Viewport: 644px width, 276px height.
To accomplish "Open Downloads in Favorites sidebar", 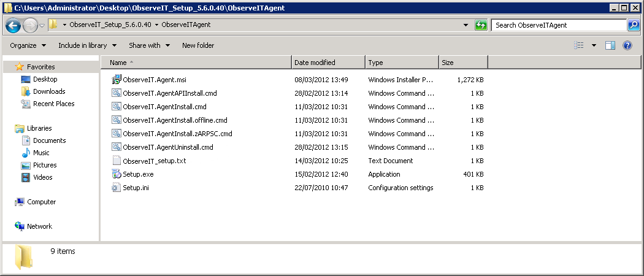I will pos(49,91).
